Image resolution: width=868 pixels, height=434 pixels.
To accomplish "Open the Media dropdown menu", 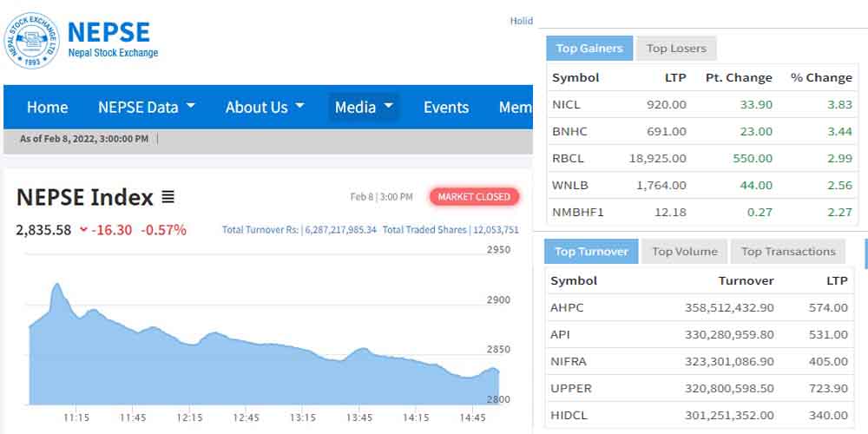I will click(364, 108).
